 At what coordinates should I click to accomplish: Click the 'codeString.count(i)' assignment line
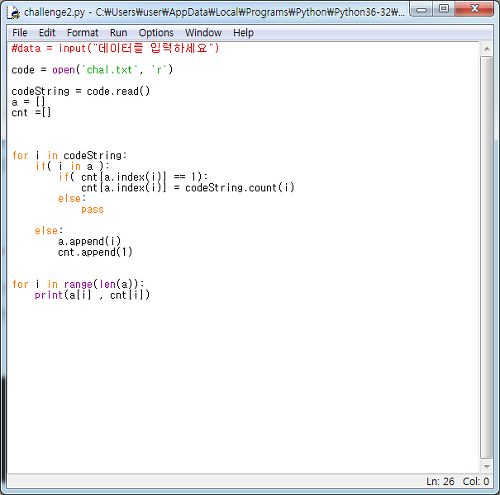[188, 188]
